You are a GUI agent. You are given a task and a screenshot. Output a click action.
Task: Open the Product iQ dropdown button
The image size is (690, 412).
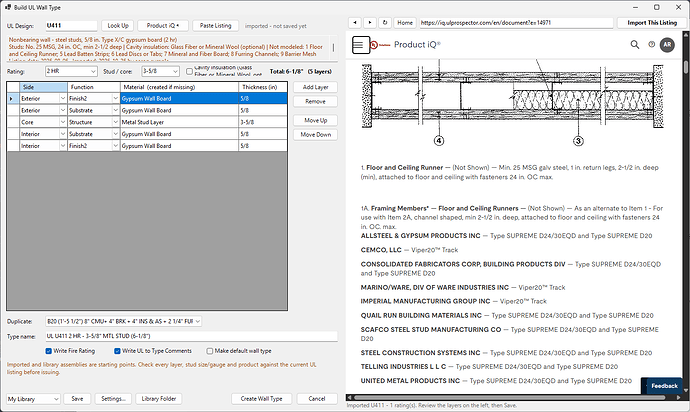163,26
